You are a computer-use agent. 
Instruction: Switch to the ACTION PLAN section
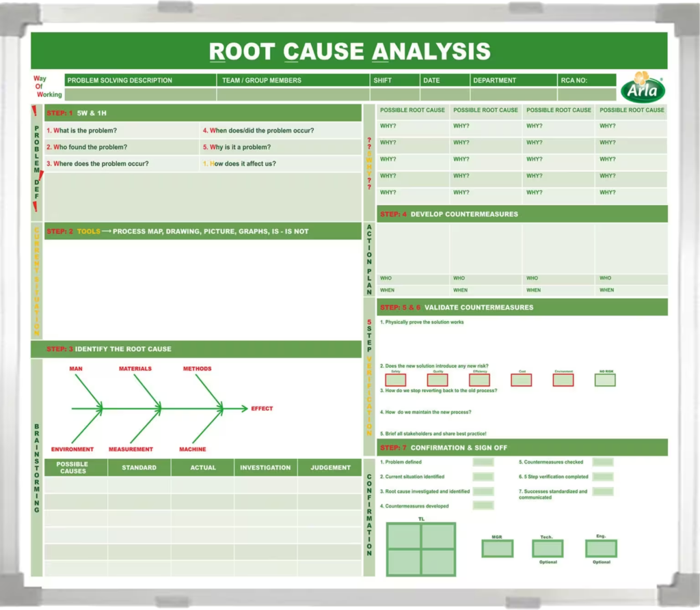click(369, 258)
